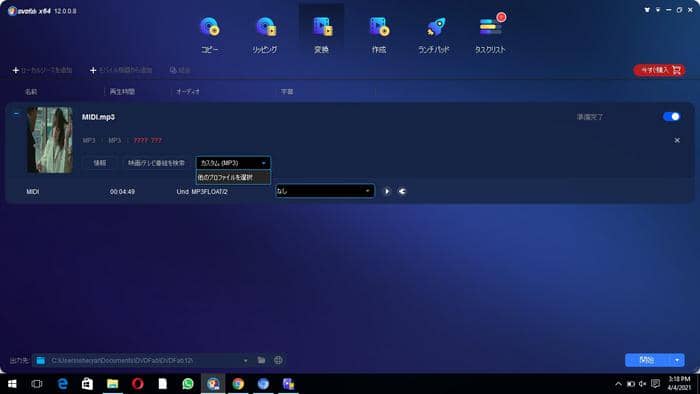The width and height of the screenshot is (700, 394).
Task: Launch Opera browser from taskbar
Action: click(x=138, y=384)
